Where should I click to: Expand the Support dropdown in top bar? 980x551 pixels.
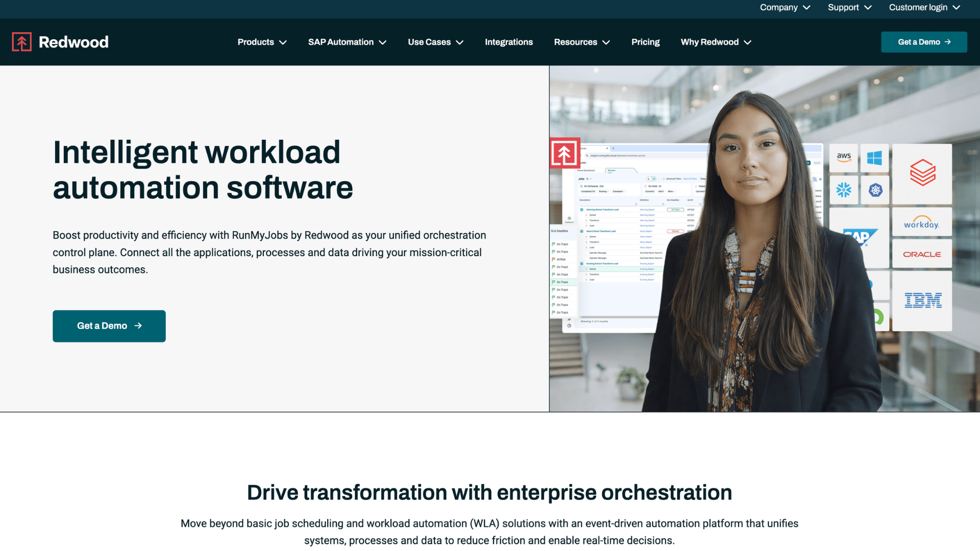tap(849, 7)
